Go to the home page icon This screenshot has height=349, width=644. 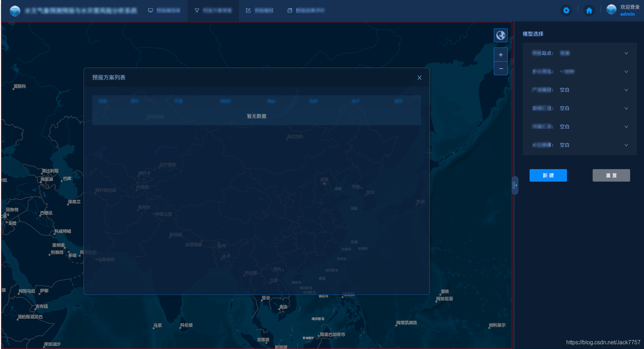[589, 10]
